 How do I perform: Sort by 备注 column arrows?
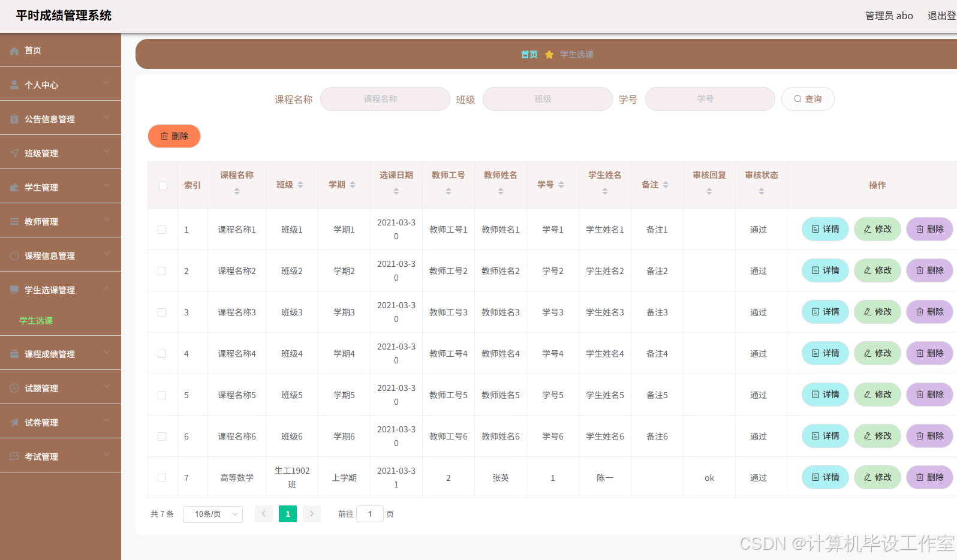[x=666, y=185]
